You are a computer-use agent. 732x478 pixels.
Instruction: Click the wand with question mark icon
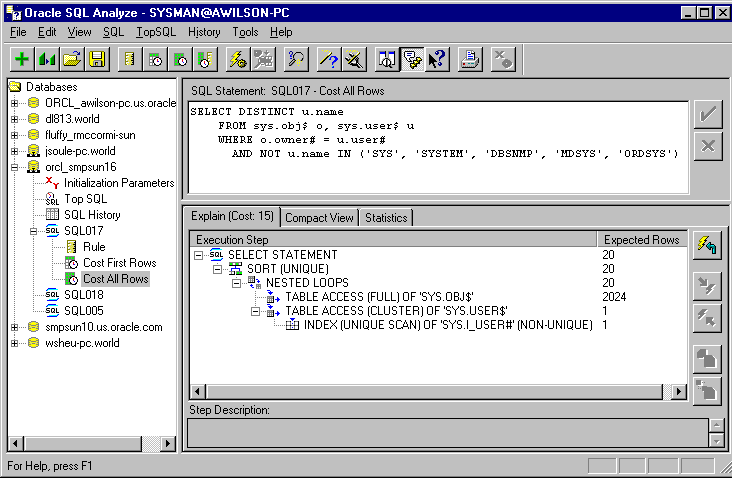click(329, 59)
